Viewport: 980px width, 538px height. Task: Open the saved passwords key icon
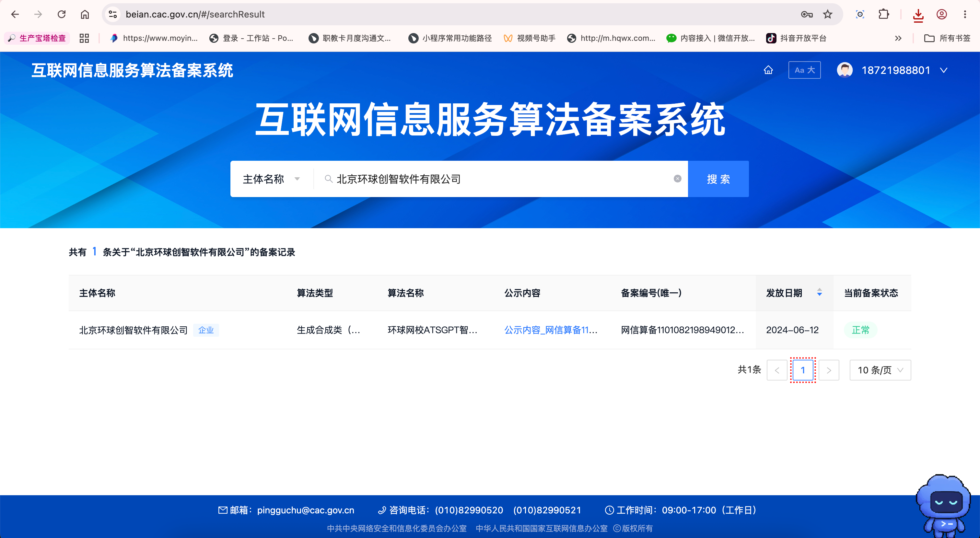click(x=807, y=15)
